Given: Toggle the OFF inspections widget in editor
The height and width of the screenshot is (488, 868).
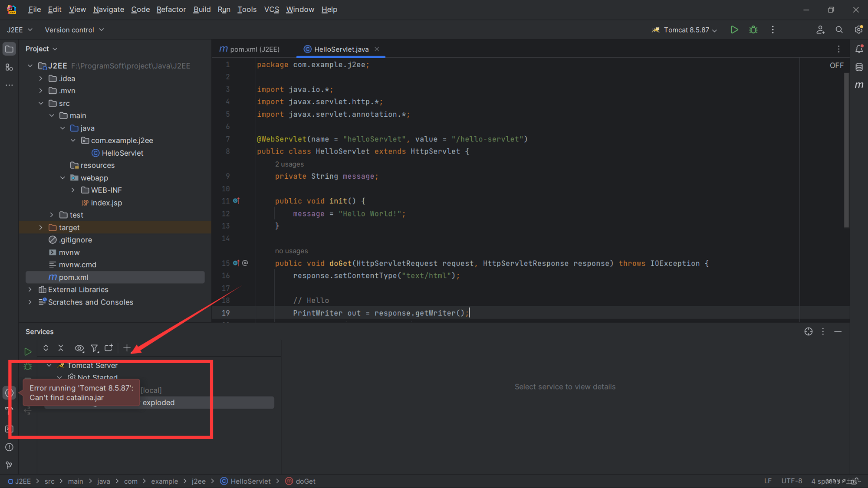Looking at the screenshot, I should click(x=836, y=66).
